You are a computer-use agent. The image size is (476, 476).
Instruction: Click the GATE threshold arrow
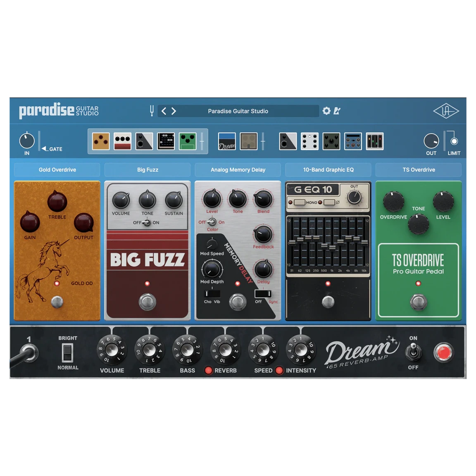pos(45,148)
